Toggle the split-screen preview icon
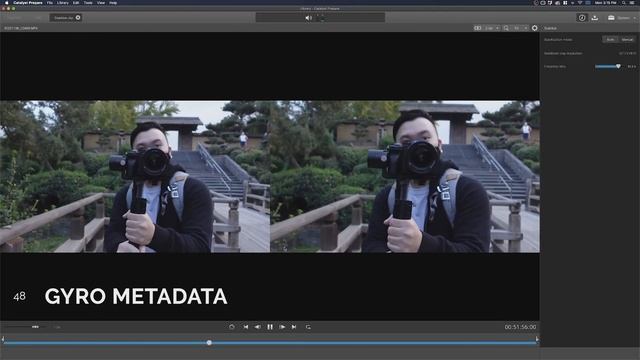 478,28
